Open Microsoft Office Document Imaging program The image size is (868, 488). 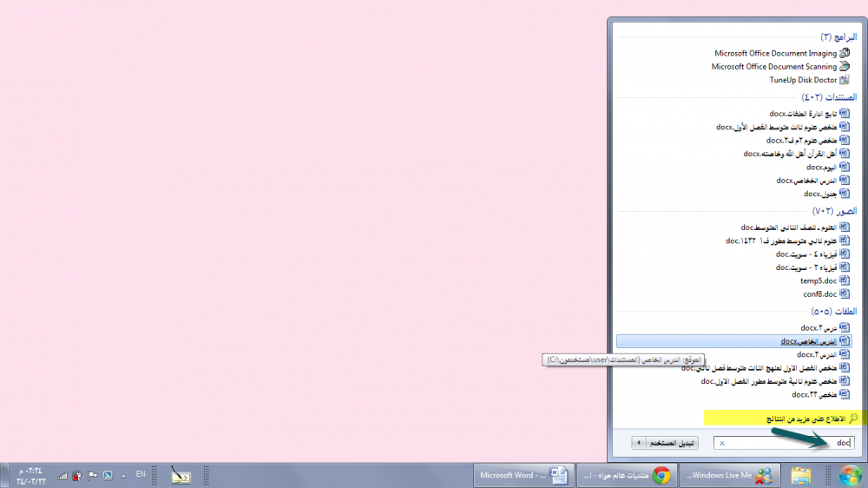coord(775,53)
